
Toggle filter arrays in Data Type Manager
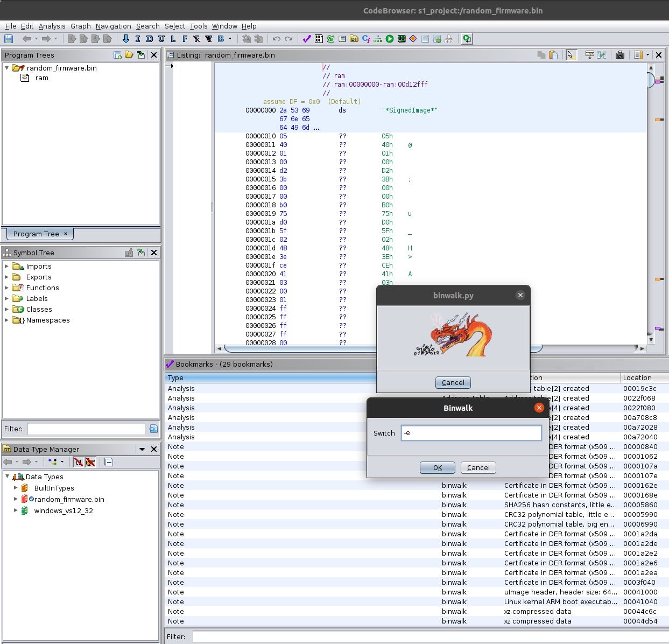tap(79, 462)
